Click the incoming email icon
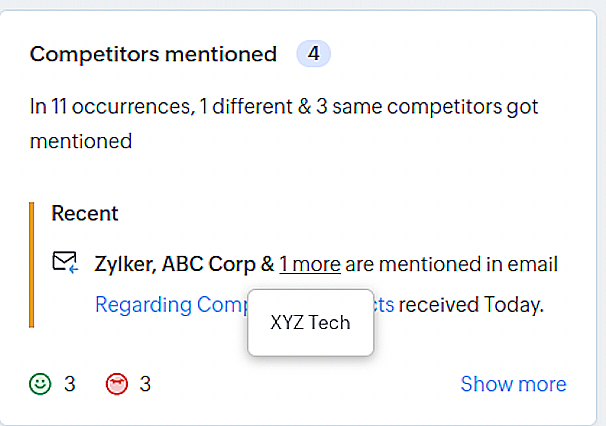 [x=64, y=263]
